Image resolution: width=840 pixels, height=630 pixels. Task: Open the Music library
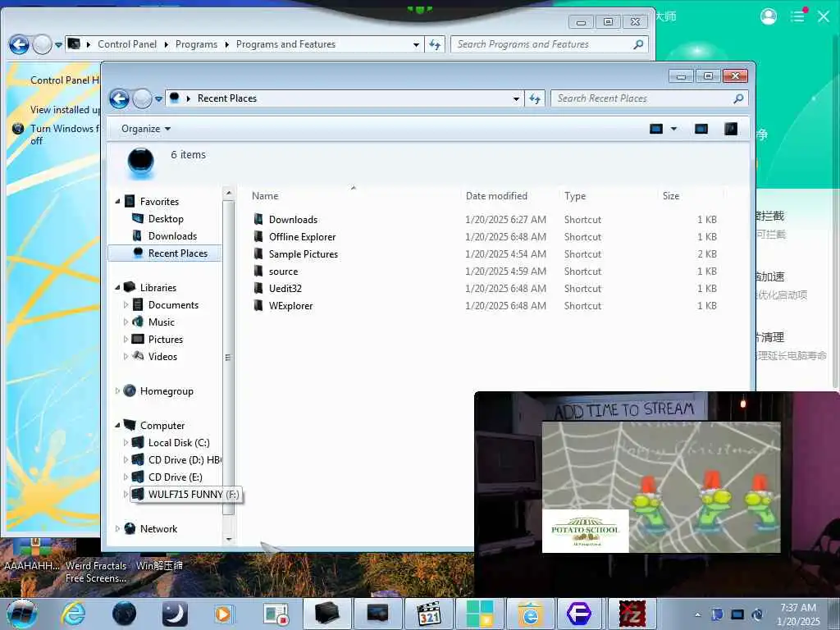162,322
